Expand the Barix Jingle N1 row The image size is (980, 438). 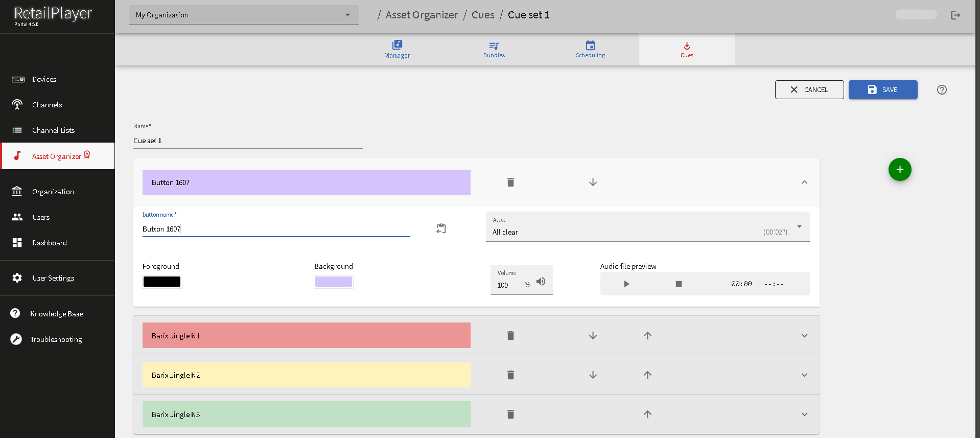click(804, 336)
